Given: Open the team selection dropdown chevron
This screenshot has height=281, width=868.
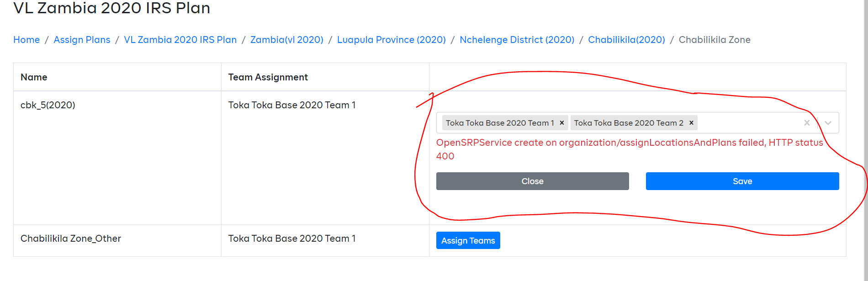Looking at the screenshot, I should tap(828, 123).
